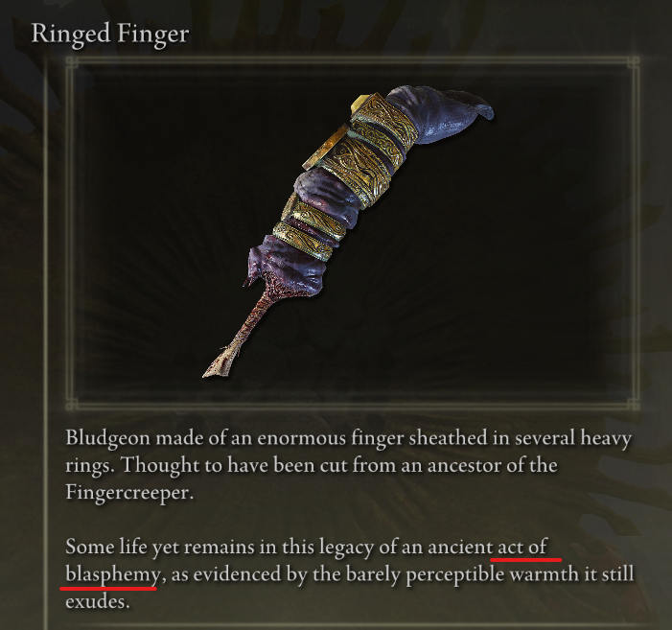Select the Ringed Finger weapon image
Viewport: 672px width, 630px height.
click(348, 231)
